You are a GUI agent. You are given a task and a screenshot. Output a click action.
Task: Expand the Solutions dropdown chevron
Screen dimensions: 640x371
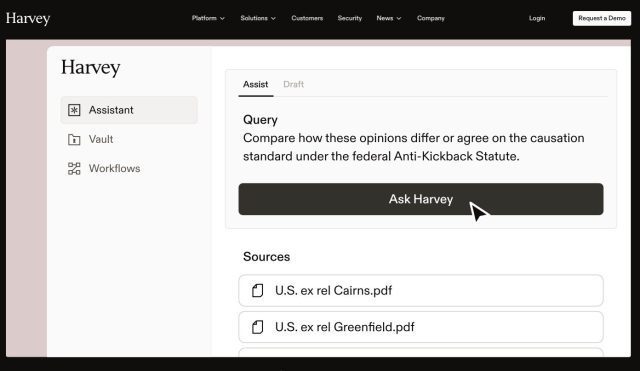pos(273,18)
